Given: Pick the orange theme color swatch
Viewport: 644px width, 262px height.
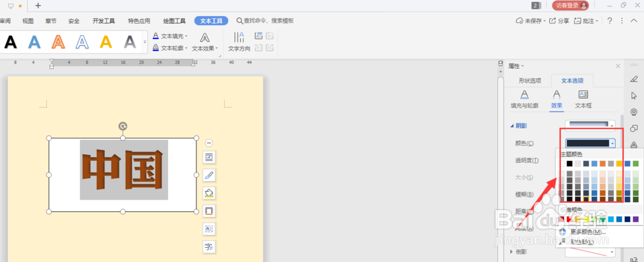Looking at the screenshot, I should pyautogui.click(x=603, y=164).
